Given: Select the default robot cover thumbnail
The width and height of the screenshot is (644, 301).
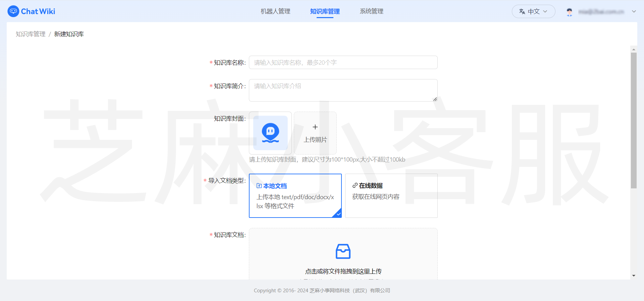Looking at the screenshot, I should point(270,133).
